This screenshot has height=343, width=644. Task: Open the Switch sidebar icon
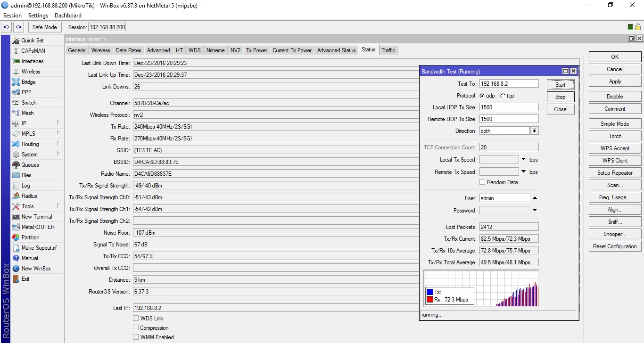point(16,103)
